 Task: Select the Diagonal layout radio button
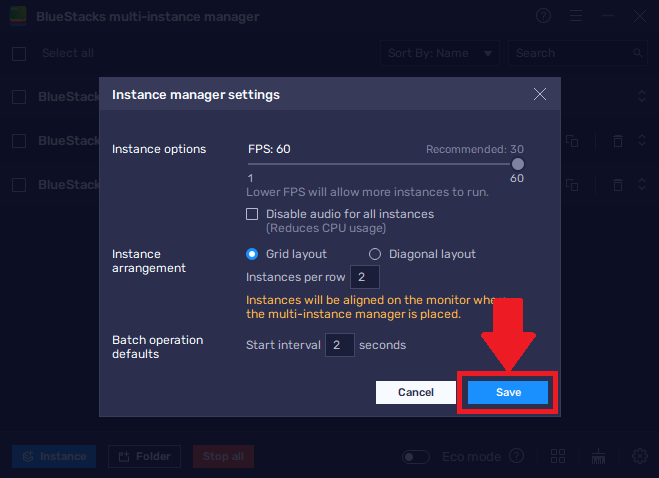pyautogui.click(x=376, y=254)
